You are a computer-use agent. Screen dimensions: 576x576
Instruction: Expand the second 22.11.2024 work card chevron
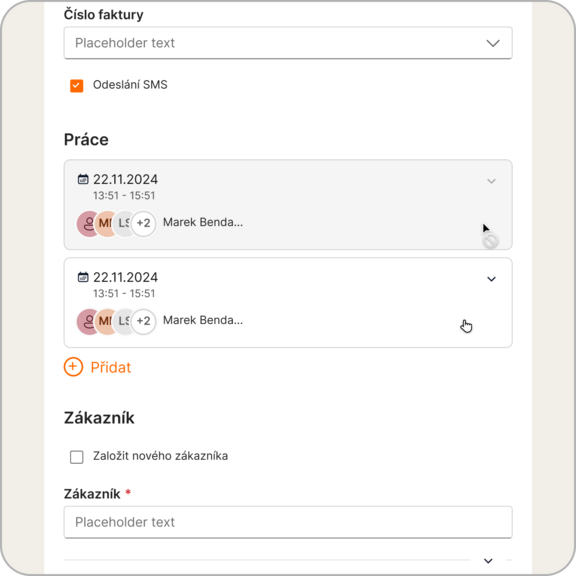coord(491,279)
